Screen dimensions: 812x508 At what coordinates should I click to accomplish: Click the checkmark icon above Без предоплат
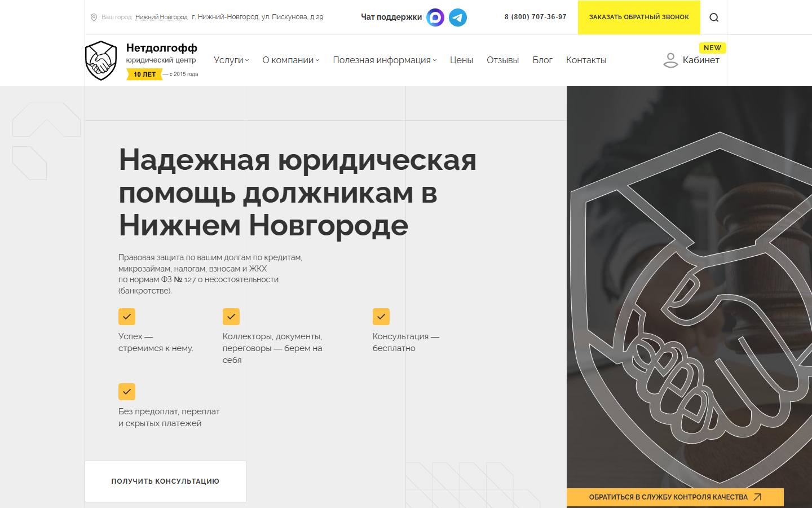click(127, 392)
